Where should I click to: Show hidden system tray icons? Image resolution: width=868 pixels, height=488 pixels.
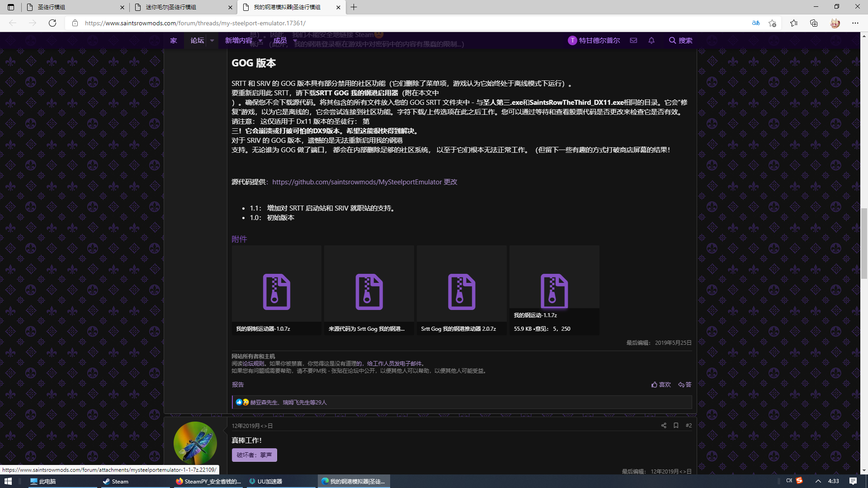818,481
